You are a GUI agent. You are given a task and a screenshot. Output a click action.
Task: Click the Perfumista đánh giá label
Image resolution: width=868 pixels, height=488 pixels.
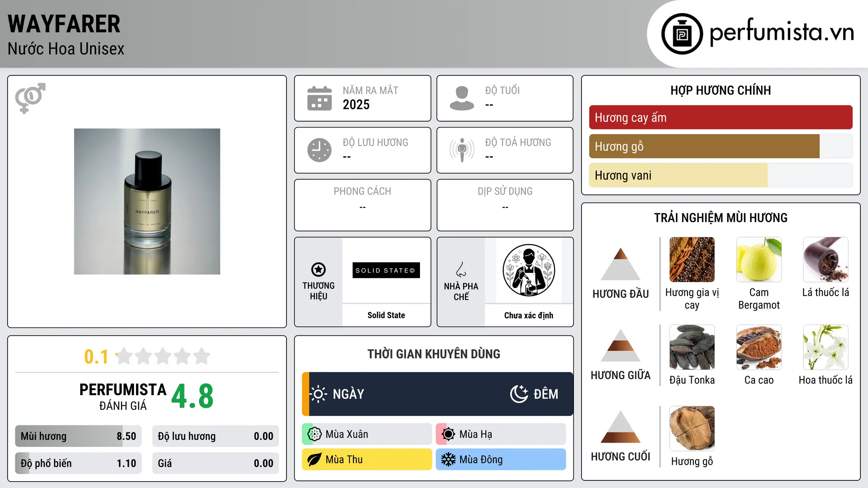click(123, 396)
